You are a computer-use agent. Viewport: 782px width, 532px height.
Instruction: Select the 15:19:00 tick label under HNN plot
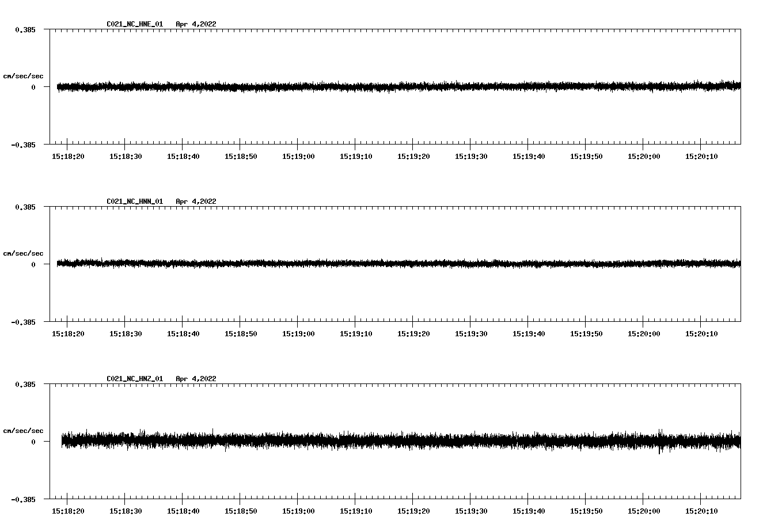298,334
